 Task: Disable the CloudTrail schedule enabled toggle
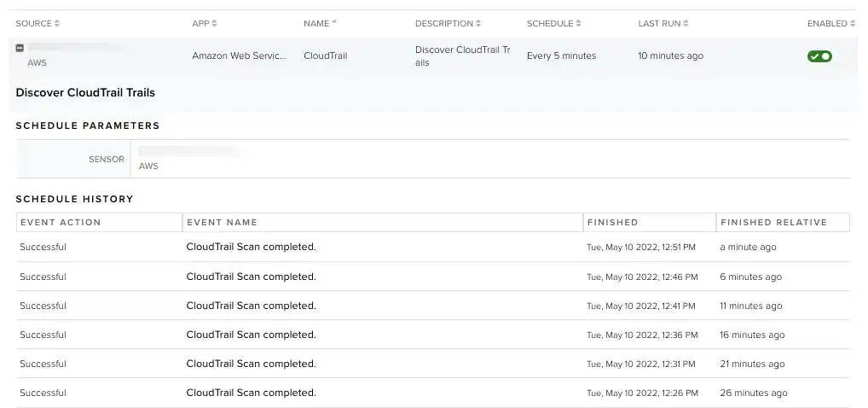click(819, 56)
